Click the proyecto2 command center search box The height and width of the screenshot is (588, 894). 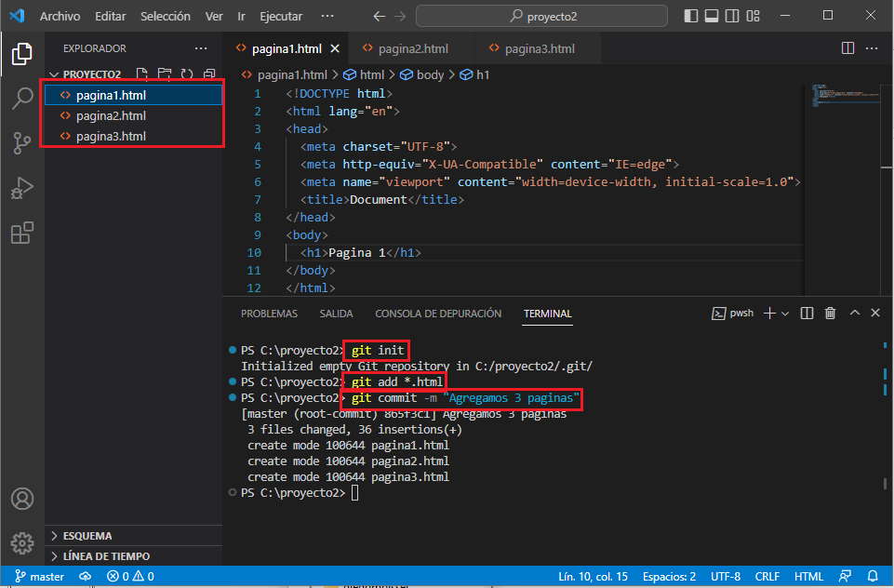(541, 16)
